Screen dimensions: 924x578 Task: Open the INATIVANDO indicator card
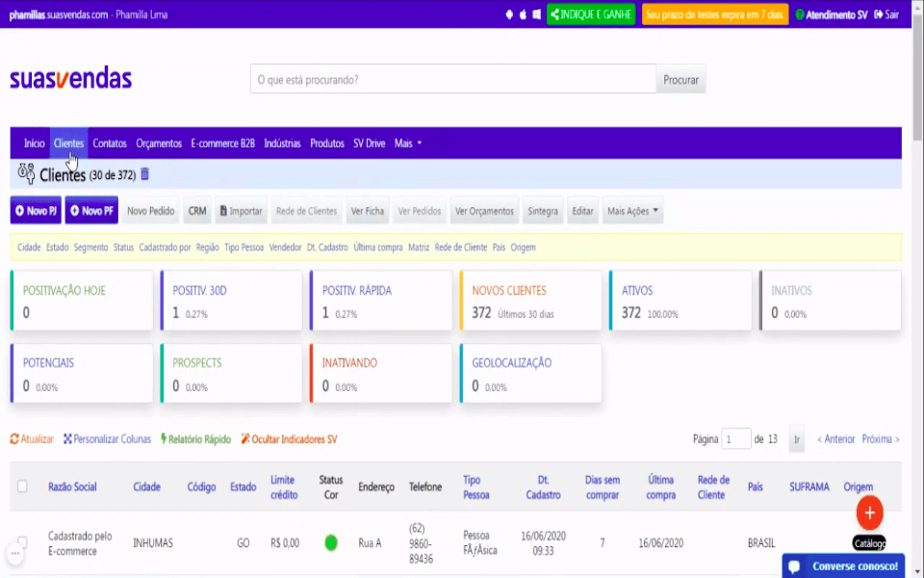pyautogui.click(x=381, y=374)
